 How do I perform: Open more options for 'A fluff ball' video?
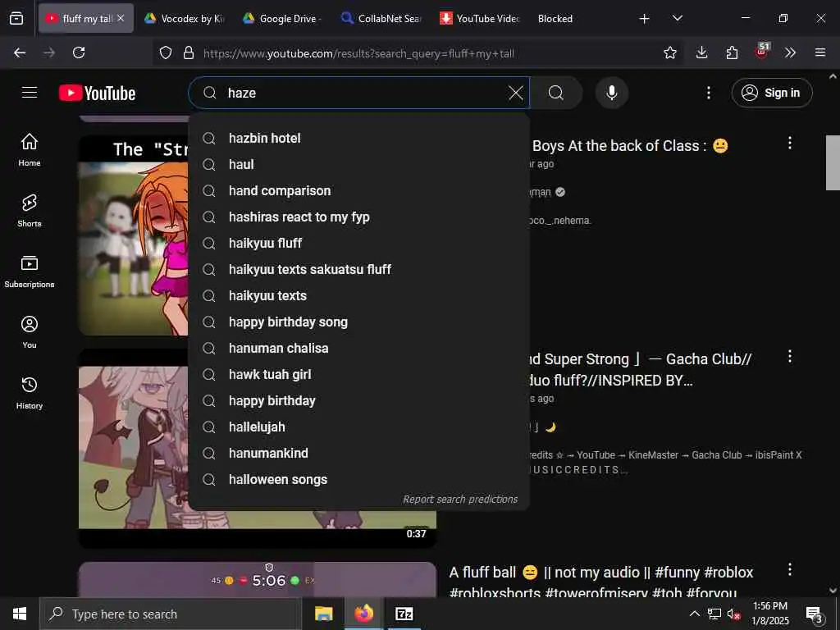pyautogui.click(x=789, y=570)
